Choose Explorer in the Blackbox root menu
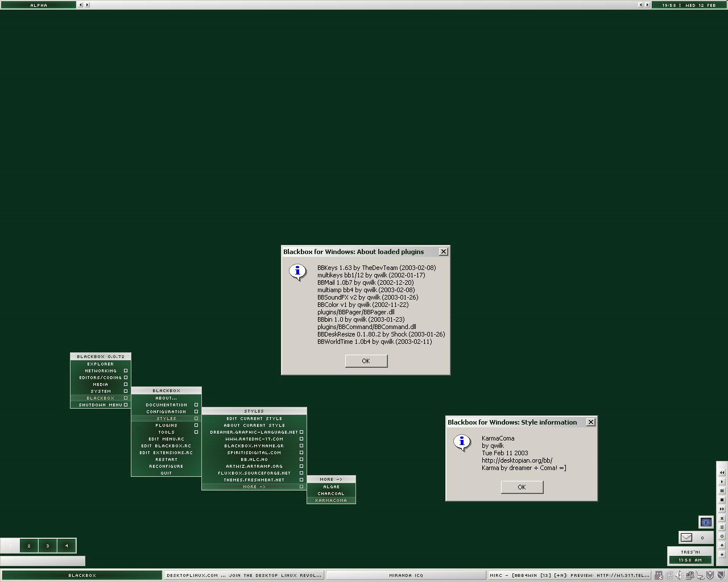Viewport: 728px width, 582px height. (101, 364)
